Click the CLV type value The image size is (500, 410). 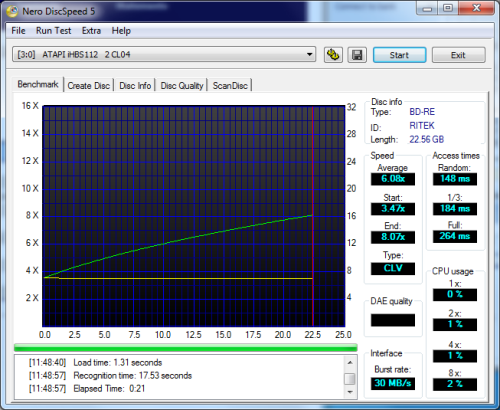coord(393,268)
